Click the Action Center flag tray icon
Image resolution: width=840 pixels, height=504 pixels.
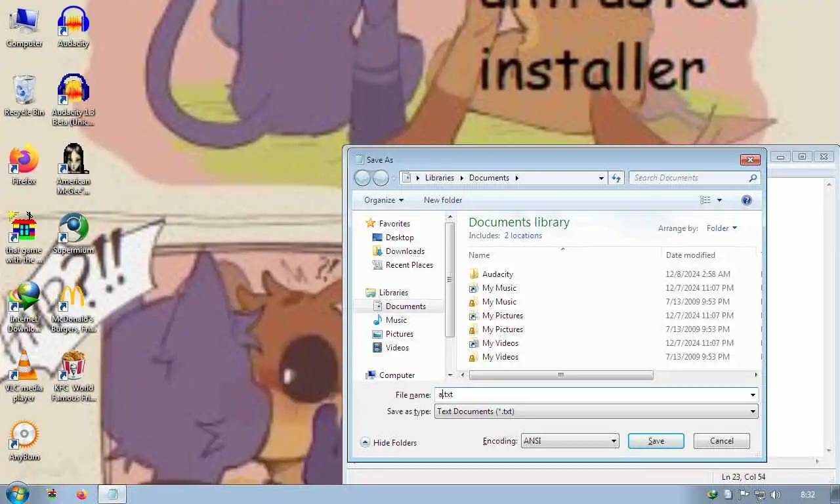click(x=744, y=495)
